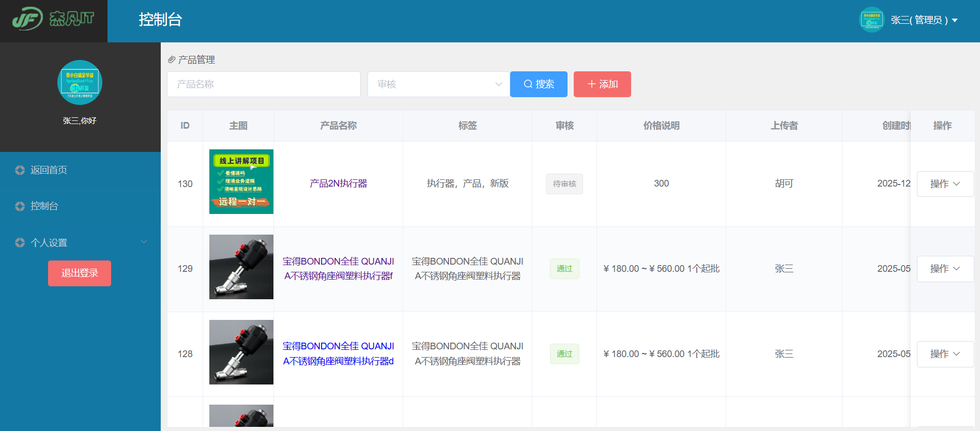The width and height of the screenshot is (980, 431).
Task: Click the plus icon in 添加 button
Action: point(592,84)
